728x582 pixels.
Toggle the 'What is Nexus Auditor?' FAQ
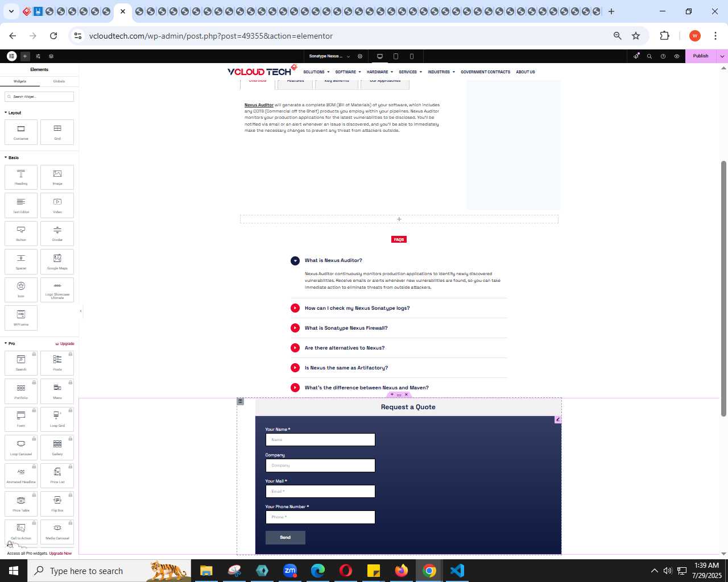333,260
